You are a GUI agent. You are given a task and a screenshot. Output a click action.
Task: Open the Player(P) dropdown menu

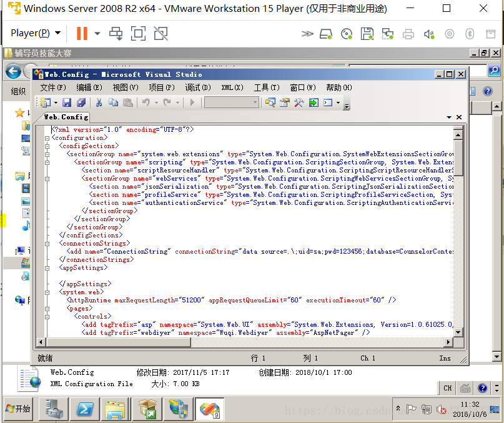tap(36, 33)
